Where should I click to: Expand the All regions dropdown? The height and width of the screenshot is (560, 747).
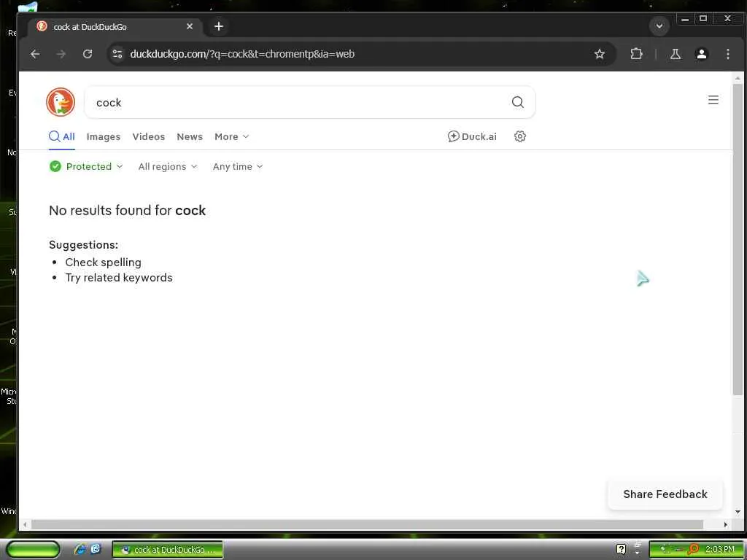(168, 166)
